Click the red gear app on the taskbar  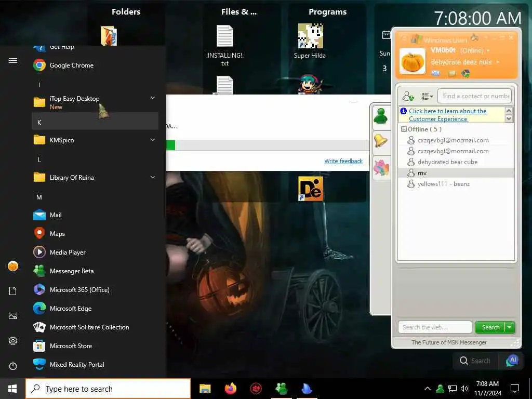click(256, 389)
